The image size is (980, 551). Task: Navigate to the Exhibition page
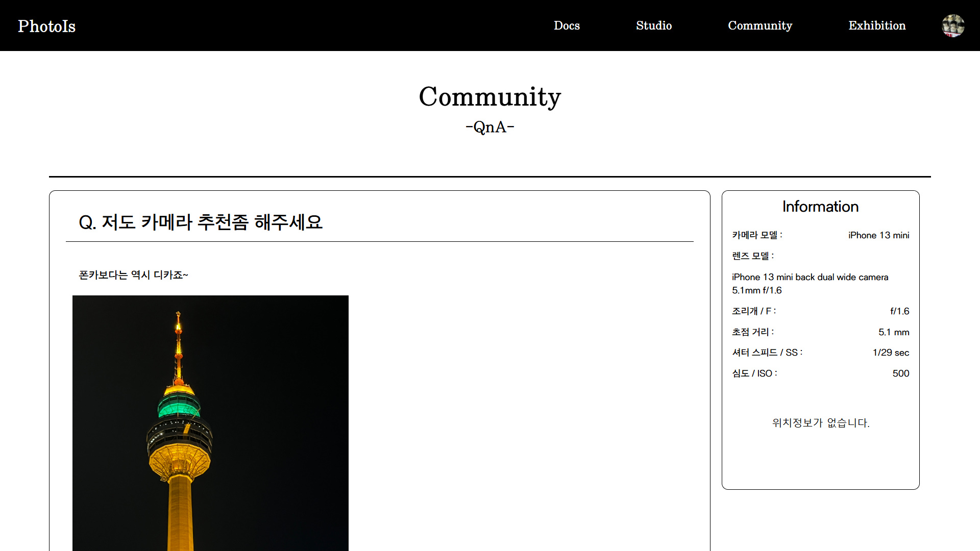(876, 26)
